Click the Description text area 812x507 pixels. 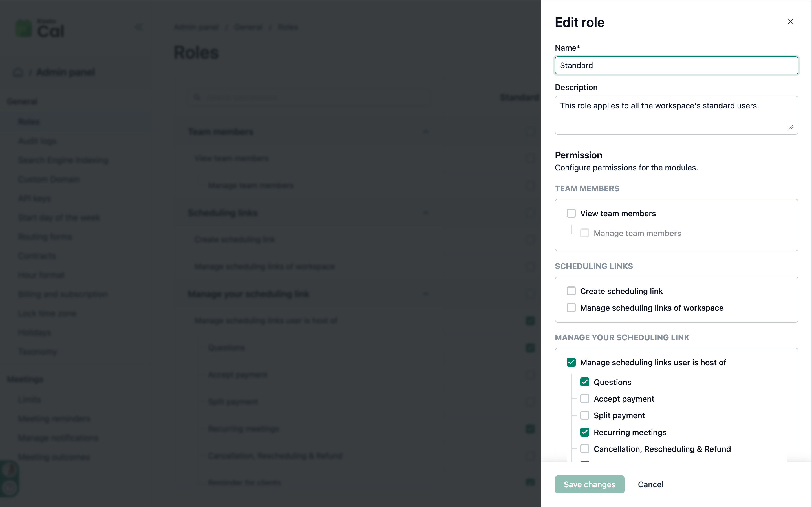pyautogui.click(x=676, y=115)
